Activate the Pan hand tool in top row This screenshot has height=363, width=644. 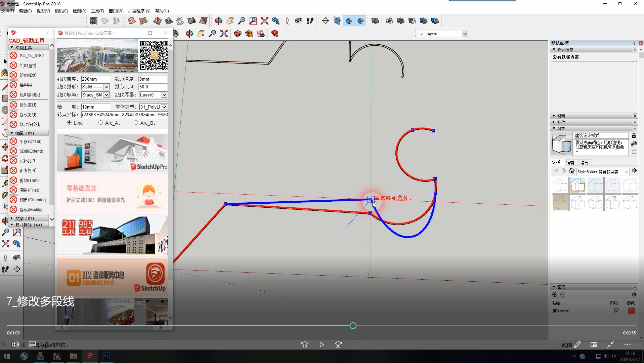tap(230, 21)
